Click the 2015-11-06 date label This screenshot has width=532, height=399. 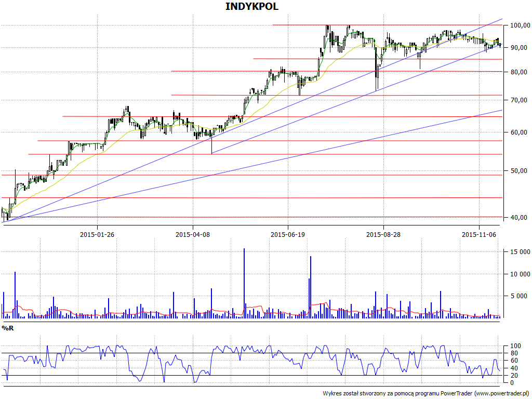479,234
